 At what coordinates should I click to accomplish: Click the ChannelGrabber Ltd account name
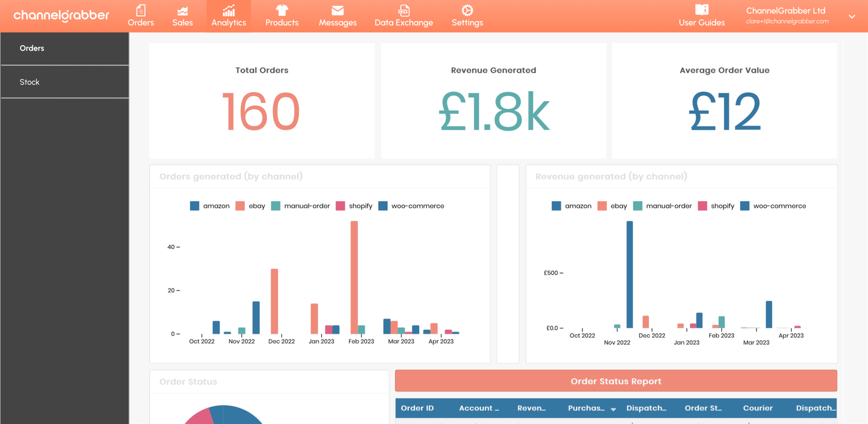click(x=786, y=11)
